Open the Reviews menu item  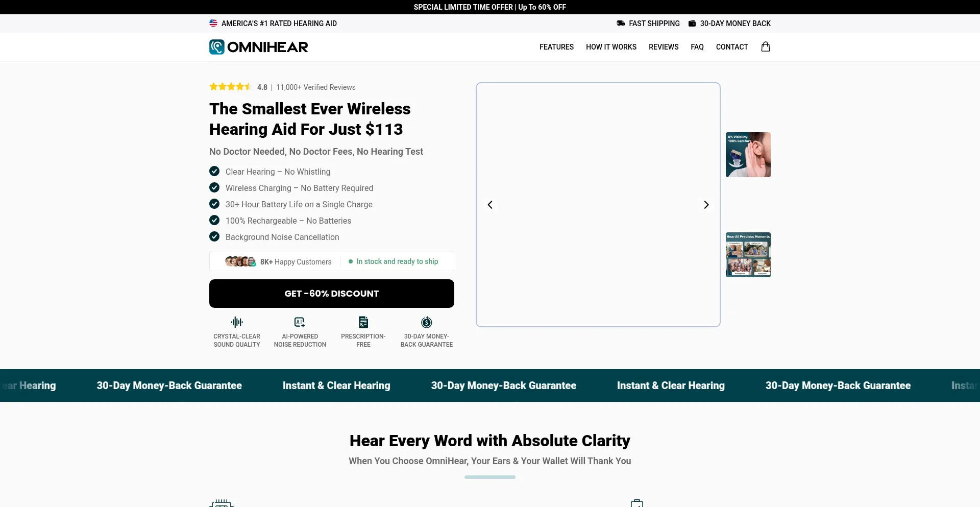[664, 47]
